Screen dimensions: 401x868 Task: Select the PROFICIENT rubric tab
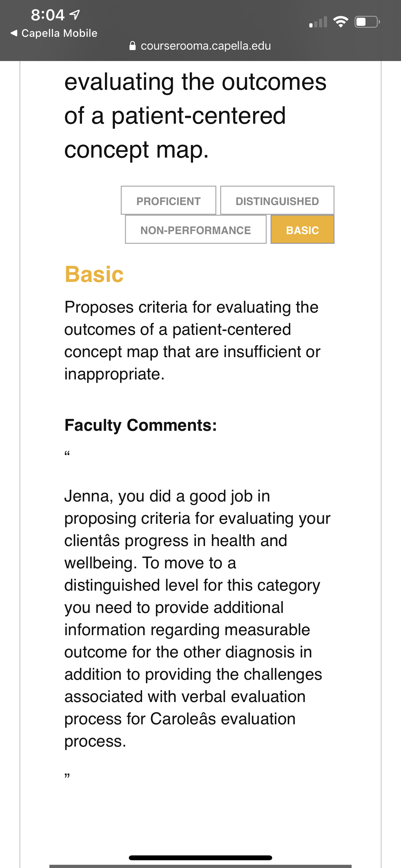[169, 201]
